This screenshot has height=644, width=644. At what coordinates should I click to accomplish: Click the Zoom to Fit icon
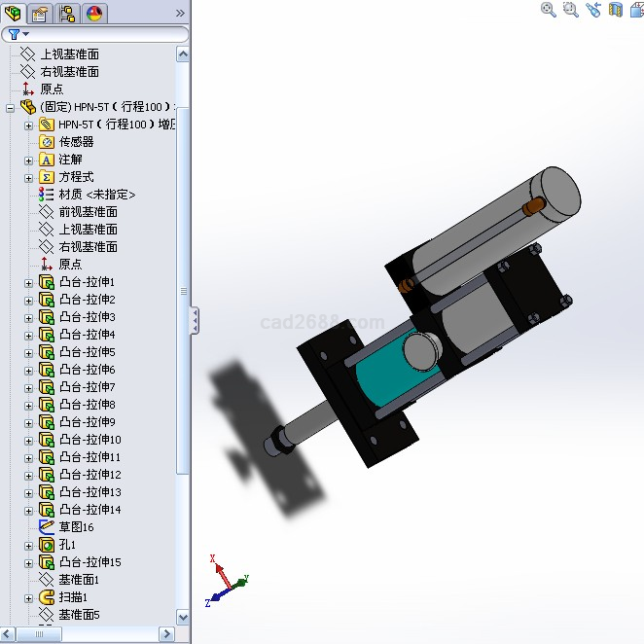549,10
